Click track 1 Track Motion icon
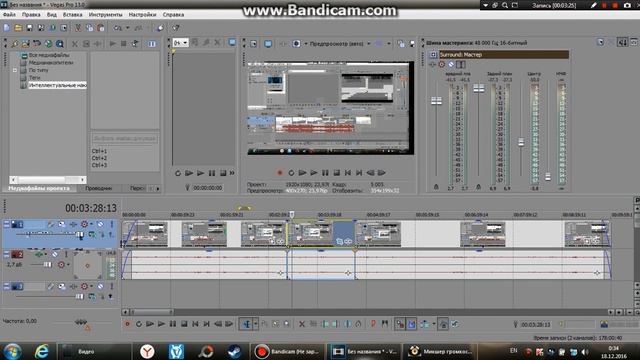 tap(61, 224)
